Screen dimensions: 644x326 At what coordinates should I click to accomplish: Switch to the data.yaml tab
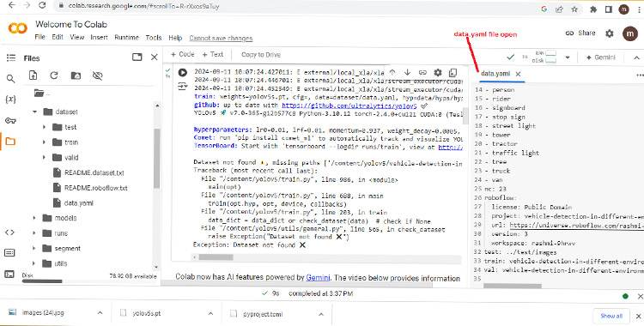click(x=495, y=74)
